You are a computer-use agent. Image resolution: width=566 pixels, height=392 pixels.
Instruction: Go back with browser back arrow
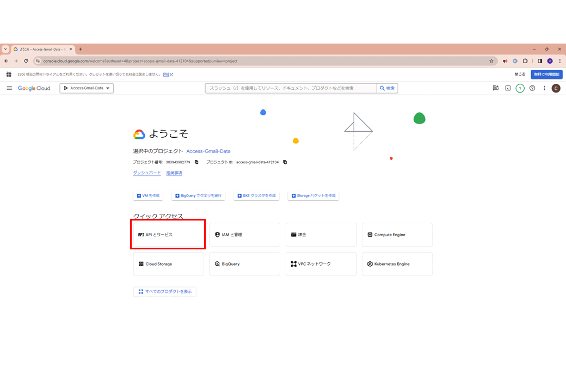coord(6,61)
